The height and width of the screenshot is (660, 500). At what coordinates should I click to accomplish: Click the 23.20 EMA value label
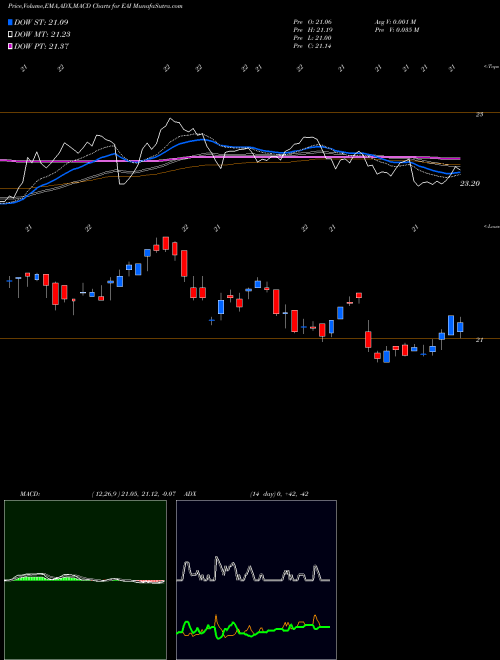[x=470, y=184]
